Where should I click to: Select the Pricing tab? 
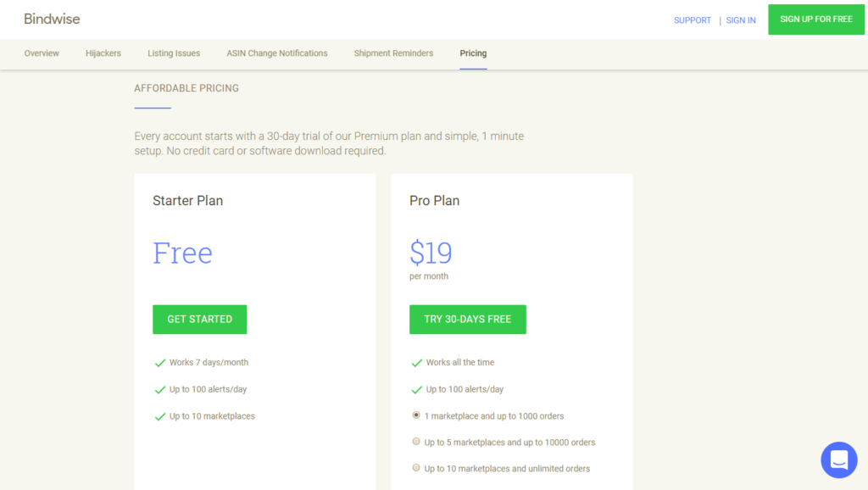click(473, 53)
